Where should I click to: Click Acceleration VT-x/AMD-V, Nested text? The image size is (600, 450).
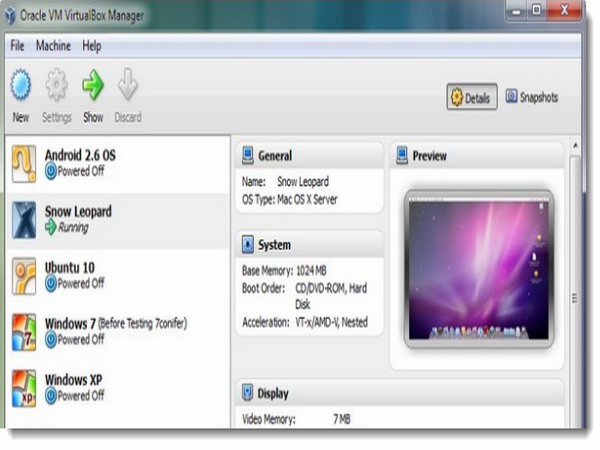[x=331, y=322]
